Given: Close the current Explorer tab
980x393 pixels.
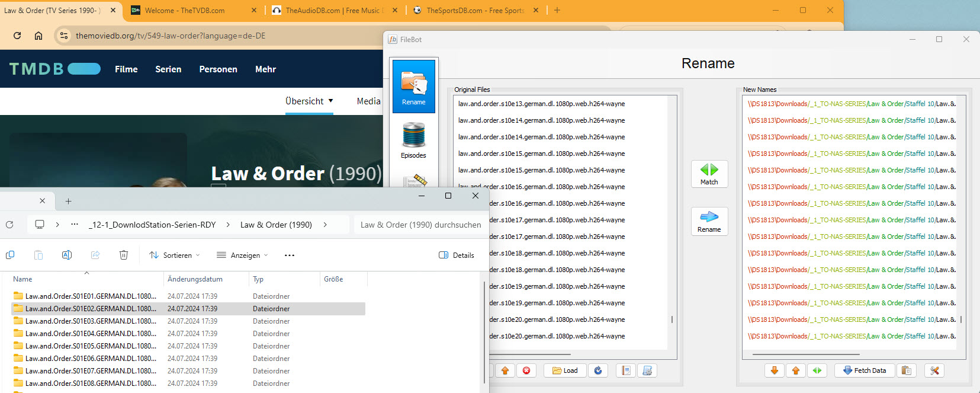Looking at the screenshot, I should [x=42, y=201].
